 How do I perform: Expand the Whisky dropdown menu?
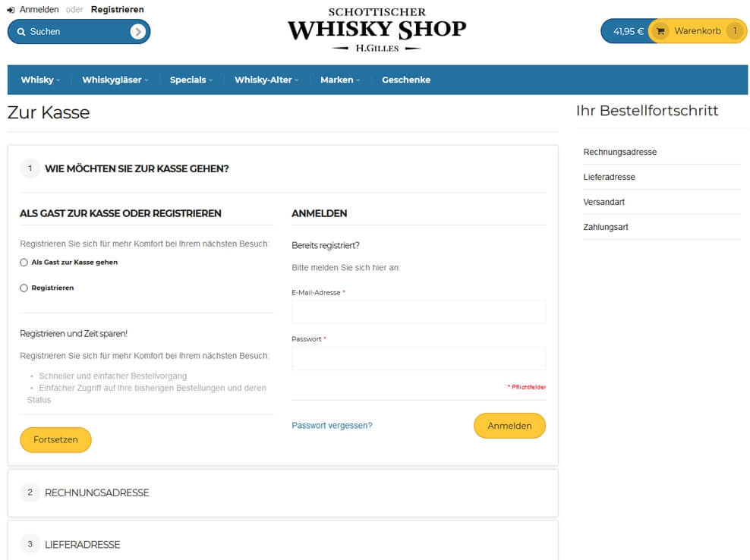(40, 80)
